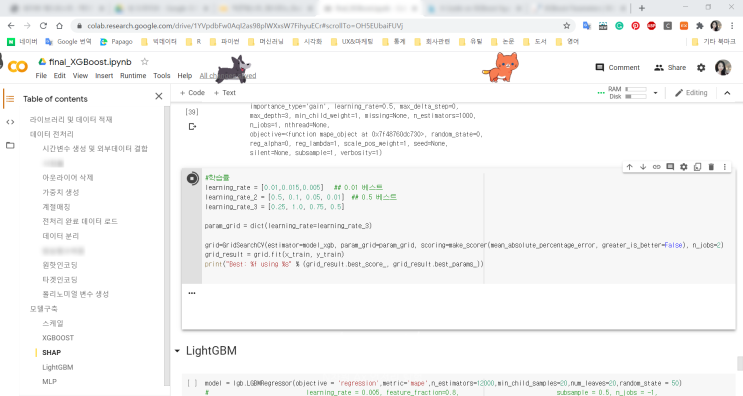The height and width of the screenshot is (396, 743).
Task: Add a new Text cell
Action: point(225,93)
